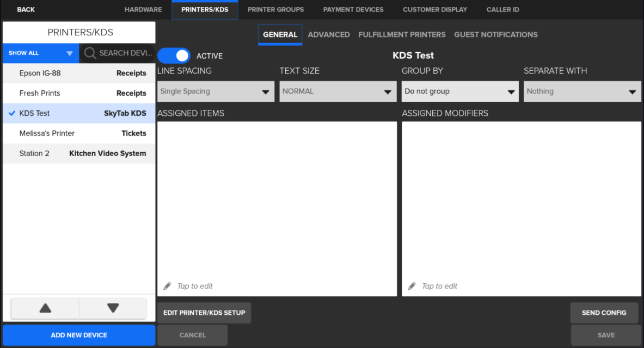Screen dimensions: 644x348
Task: Switch to the Advanced tab
Action: coord(329,35)
